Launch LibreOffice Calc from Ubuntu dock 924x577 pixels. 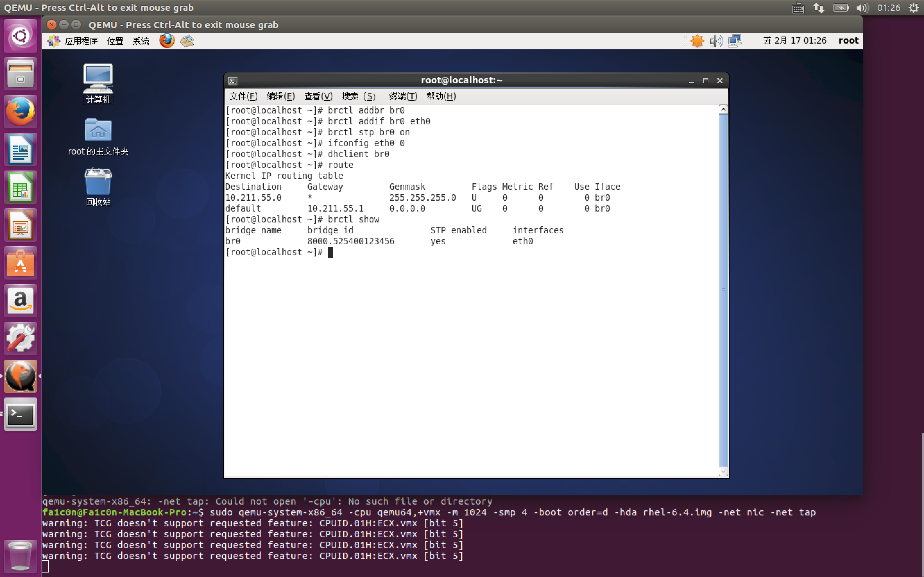point(21,188)
